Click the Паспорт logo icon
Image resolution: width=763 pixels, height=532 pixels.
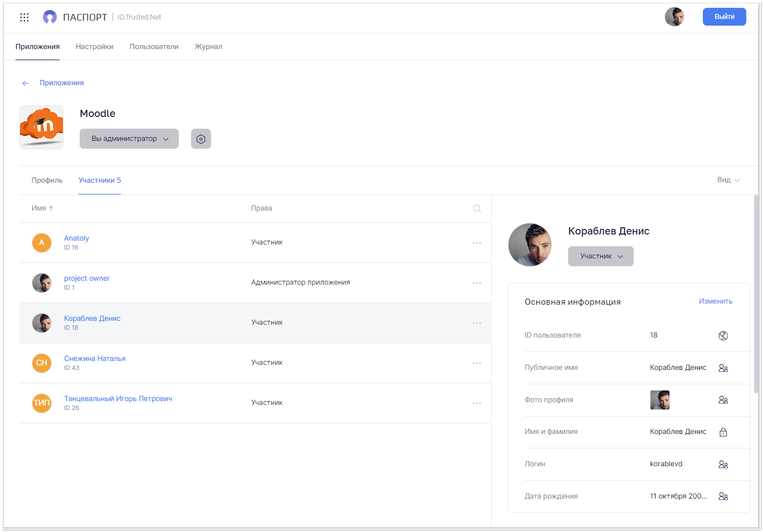pyautogui.click(x=50, y=17)
